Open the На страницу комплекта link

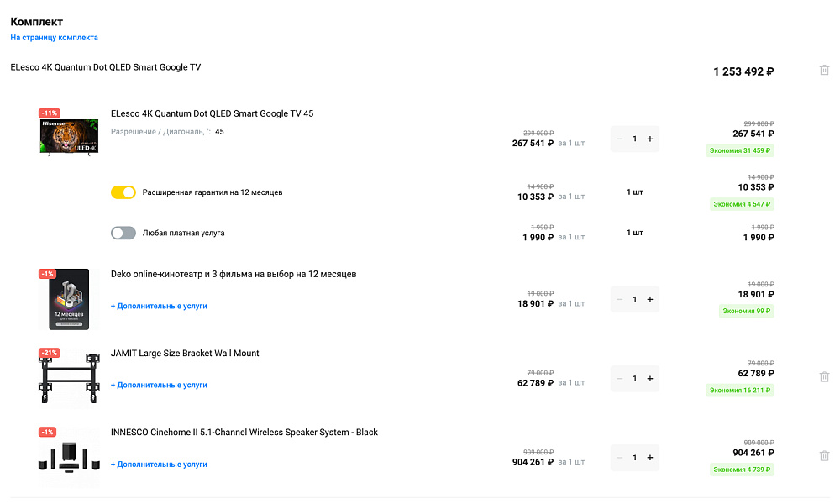(x=55, y=38)
